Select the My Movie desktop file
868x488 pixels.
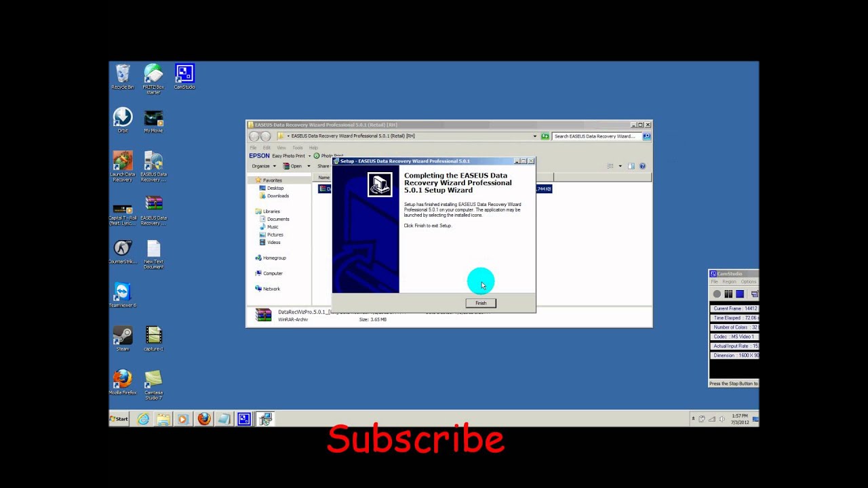[x=153, y=121]
